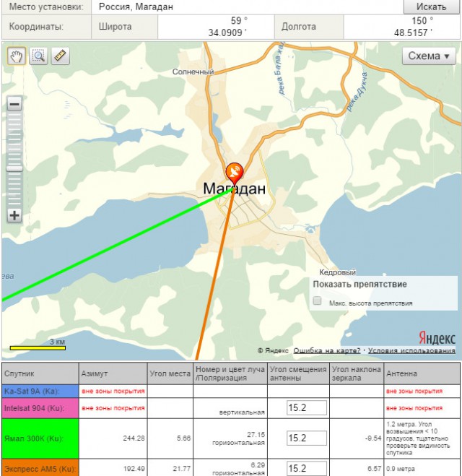Edit the antenna offset field in Ямал 300К row

pos(306,438)
